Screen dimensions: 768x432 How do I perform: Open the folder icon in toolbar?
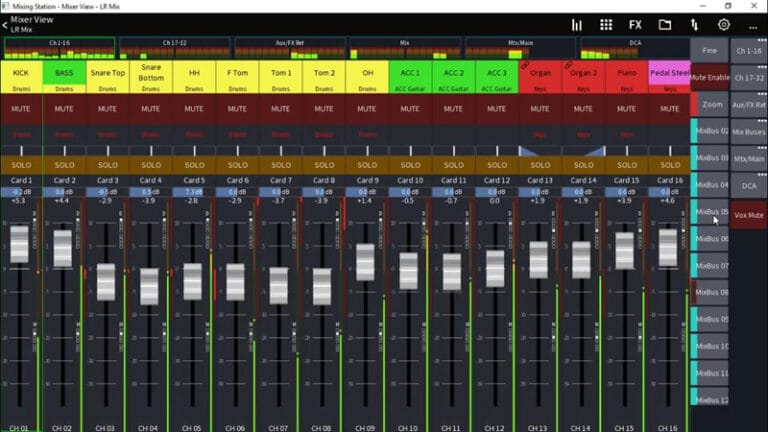pyautogui.click(x=665, y=25)
